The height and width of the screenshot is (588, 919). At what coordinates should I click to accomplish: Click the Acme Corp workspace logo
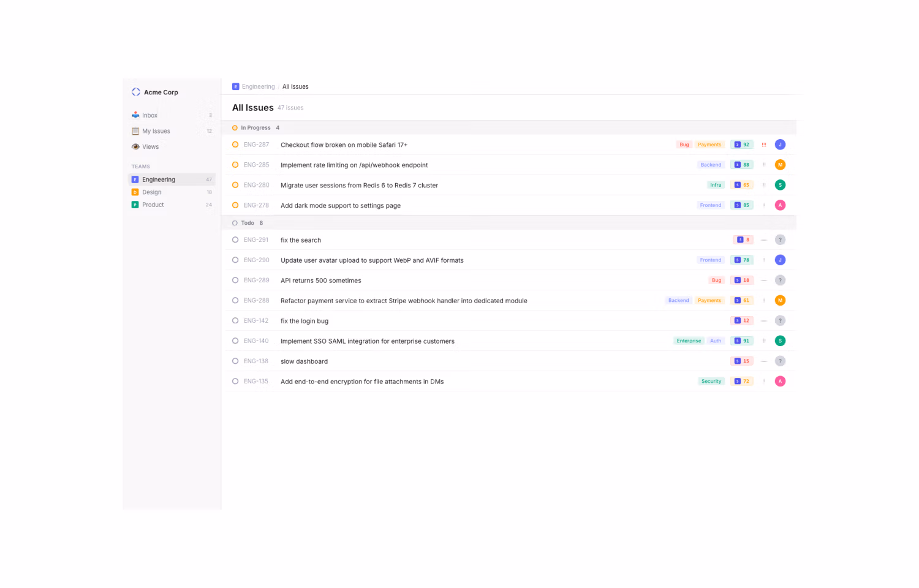(136, 92)
